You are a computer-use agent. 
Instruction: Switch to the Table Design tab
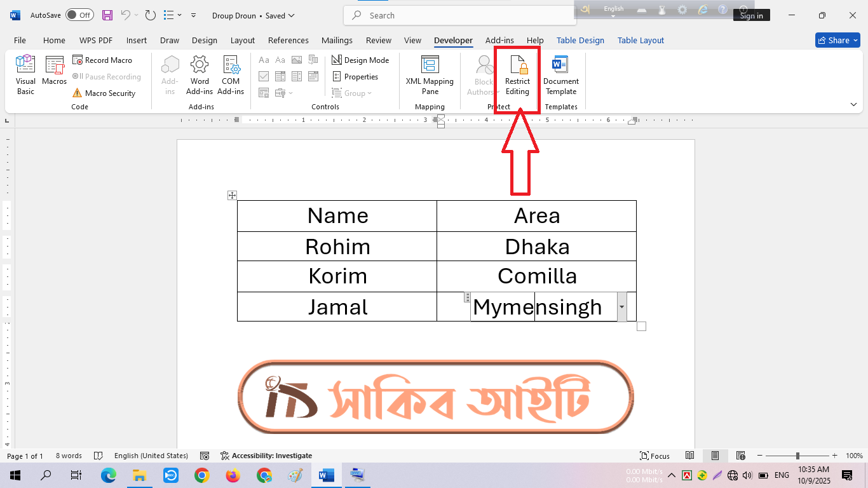pos(580,40)
